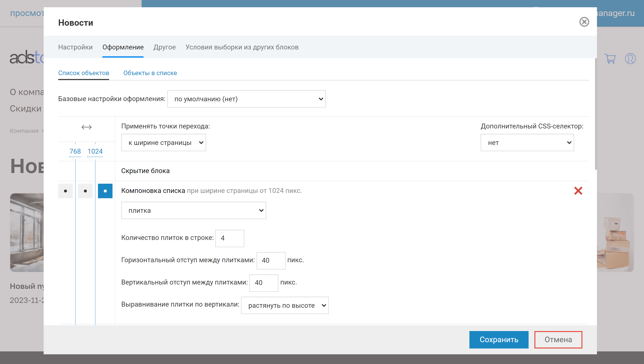Open the плитка layout dropdown

[193, 211]
